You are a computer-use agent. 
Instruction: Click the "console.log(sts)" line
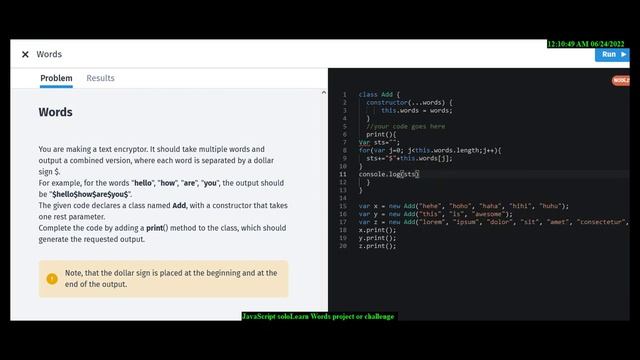pos(389,174)
